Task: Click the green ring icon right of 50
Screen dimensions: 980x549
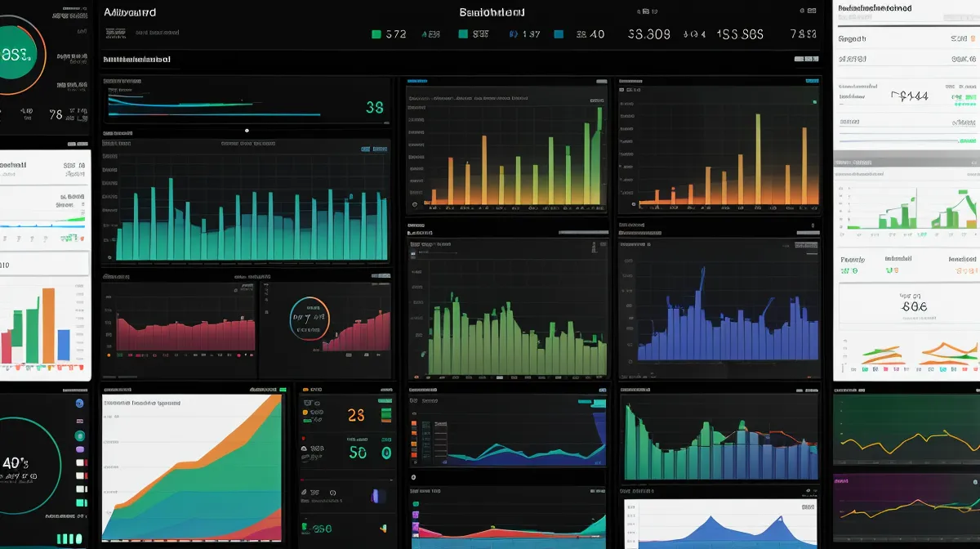Action: tap(385, 453)
